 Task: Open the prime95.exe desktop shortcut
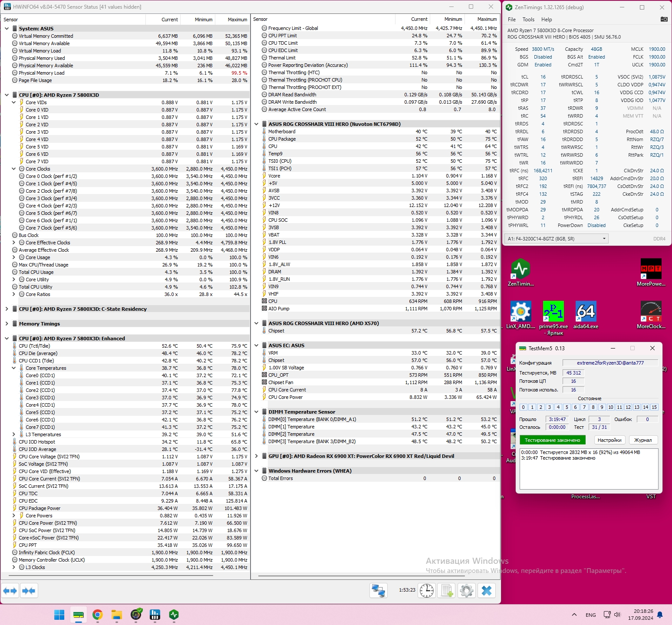click(x=553, y=318)
